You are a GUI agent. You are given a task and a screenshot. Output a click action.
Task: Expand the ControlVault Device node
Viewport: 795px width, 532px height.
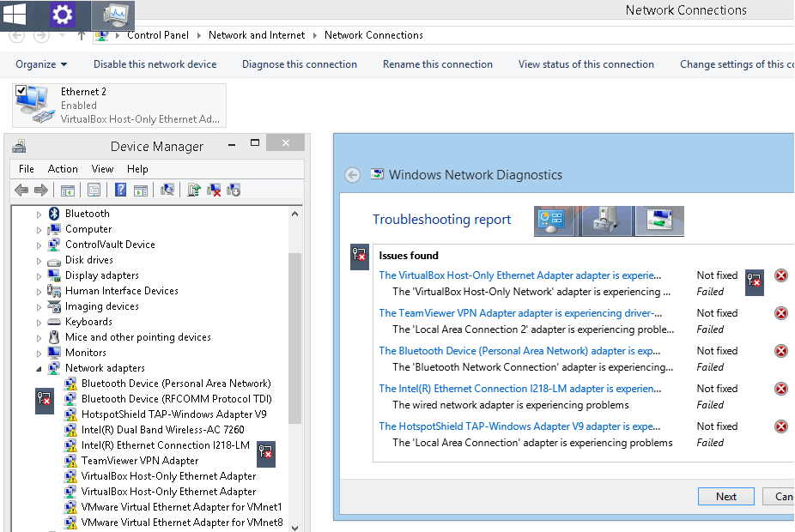[x=39, y=245]
